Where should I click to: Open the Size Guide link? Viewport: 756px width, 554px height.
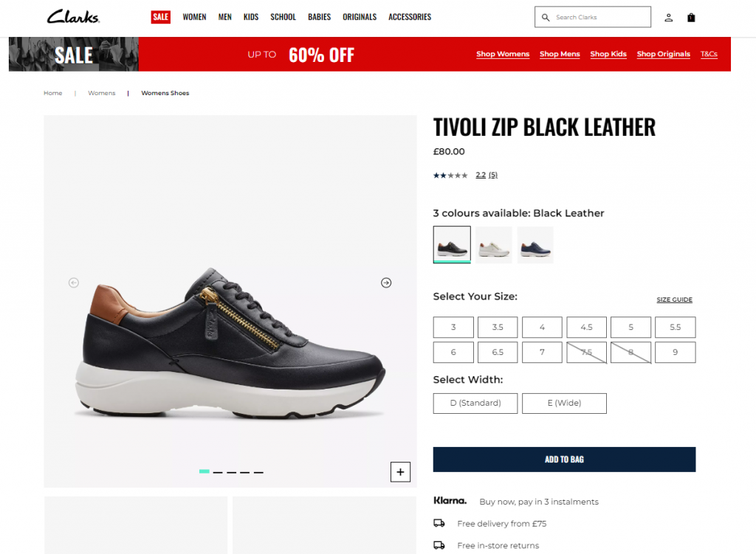[674, 299]
